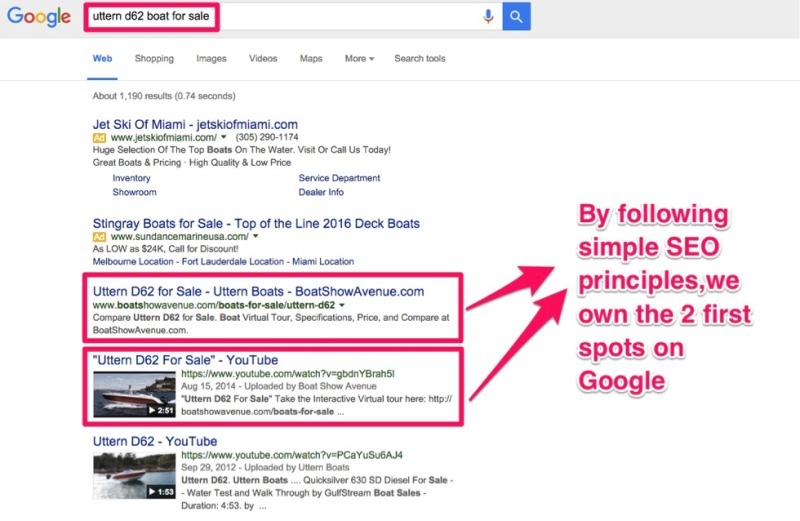
Task: Open Uttern D62 - YouTube result title
Action: (155, 441)
